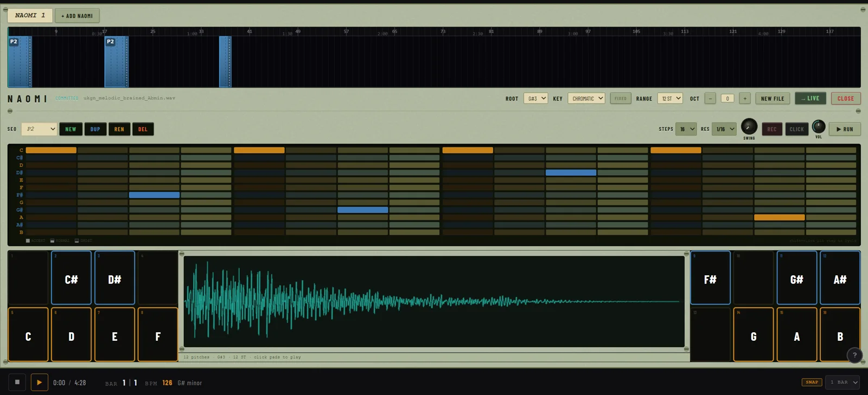The height and width of the screenshot is (395, 868).
Task: Click the file name ukgn_melodic_brained_Abmin.wav
Action: [129, 98]
